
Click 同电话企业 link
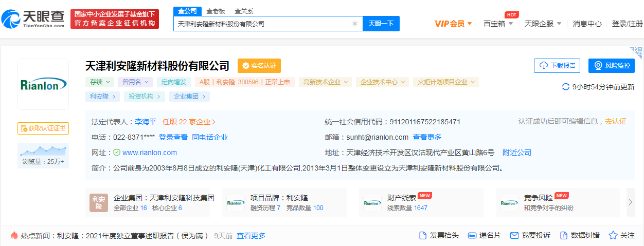210,137
